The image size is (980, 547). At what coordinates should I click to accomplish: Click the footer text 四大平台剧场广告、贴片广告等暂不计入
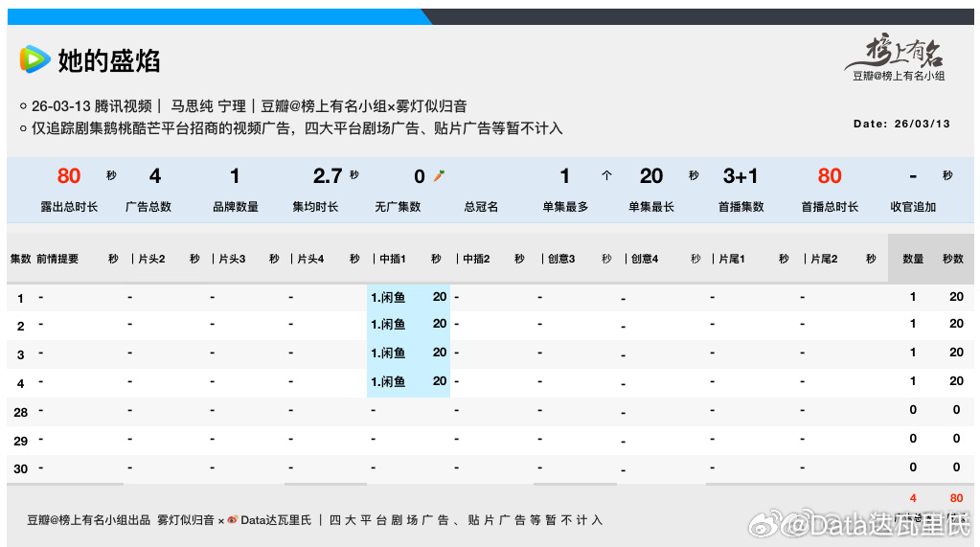click(466, 520)
